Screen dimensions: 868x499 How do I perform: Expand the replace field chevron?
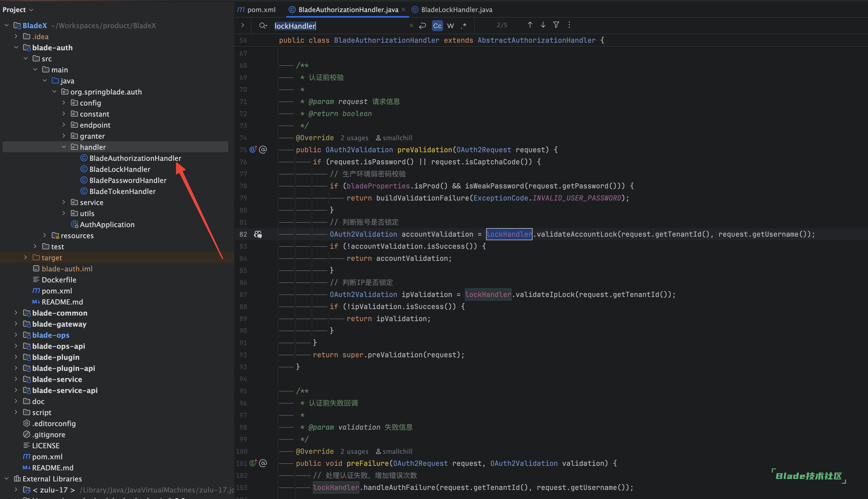242,25
